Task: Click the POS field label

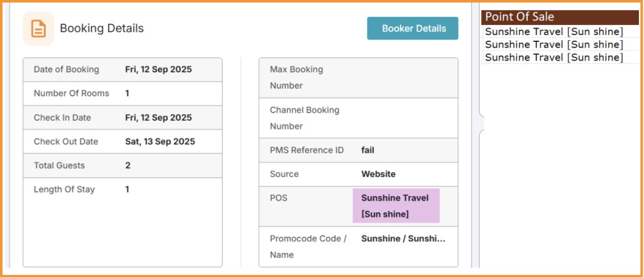Action: click(x=279, y=198)
